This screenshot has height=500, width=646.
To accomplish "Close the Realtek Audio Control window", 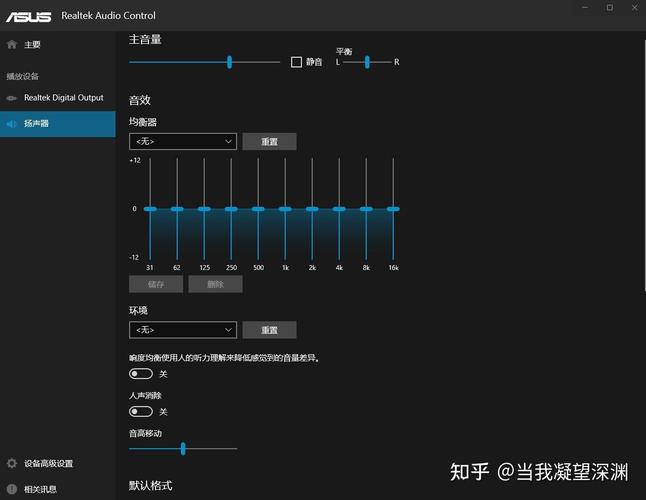I will [x=634, y=7].
